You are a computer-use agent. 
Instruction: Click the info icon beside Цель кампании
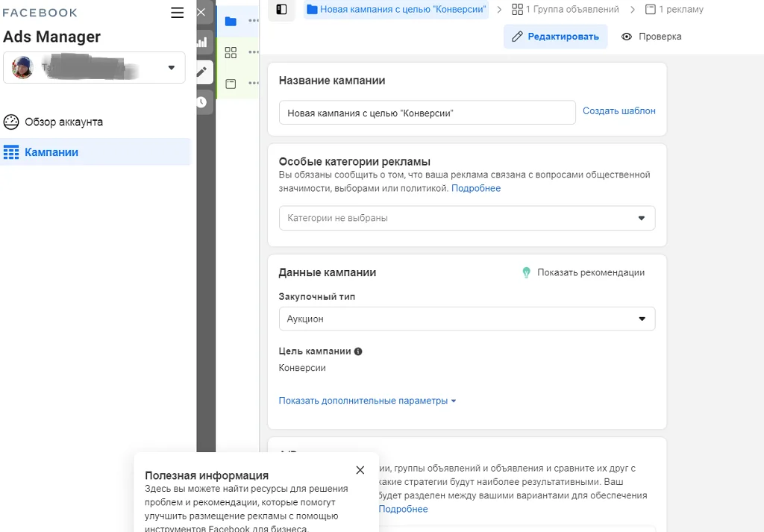[358, 351]
